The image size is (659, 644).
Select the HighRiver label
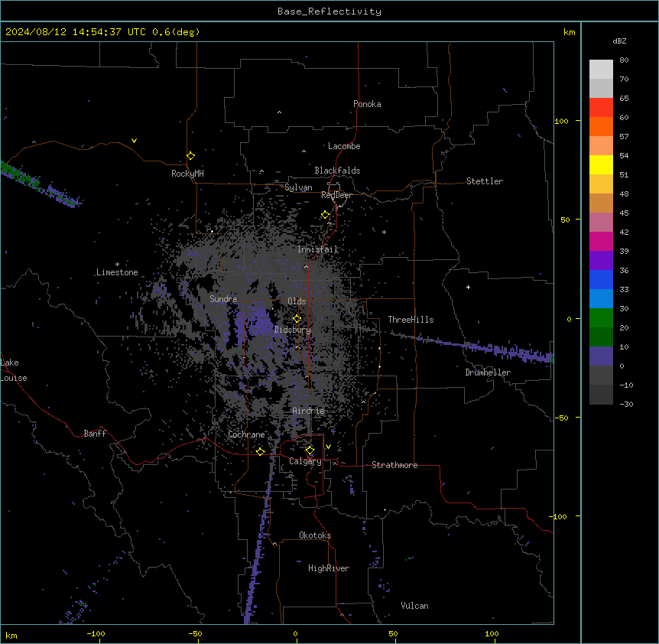coord(329,568)
